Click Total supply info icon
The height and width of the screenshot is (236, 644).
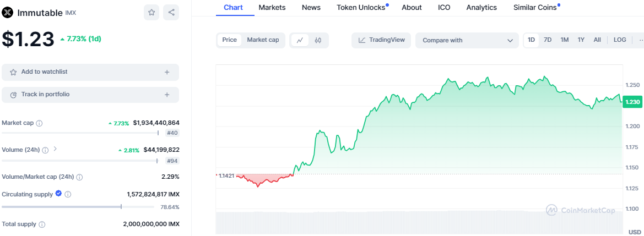tap(42, 224)
